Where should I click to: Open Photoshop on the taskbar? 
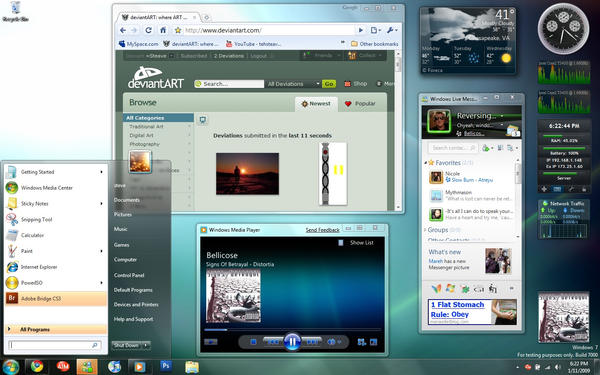click(x=166, y=366)
